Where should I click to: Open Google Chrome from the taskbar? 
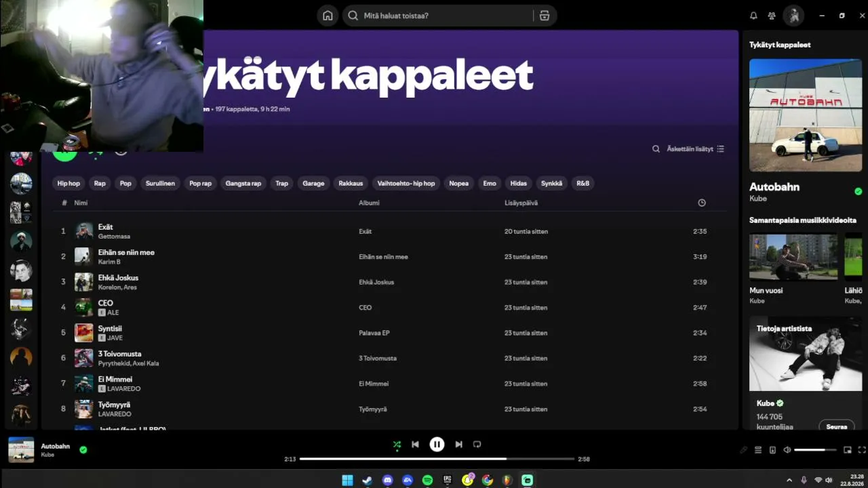(x=488, y=480)
